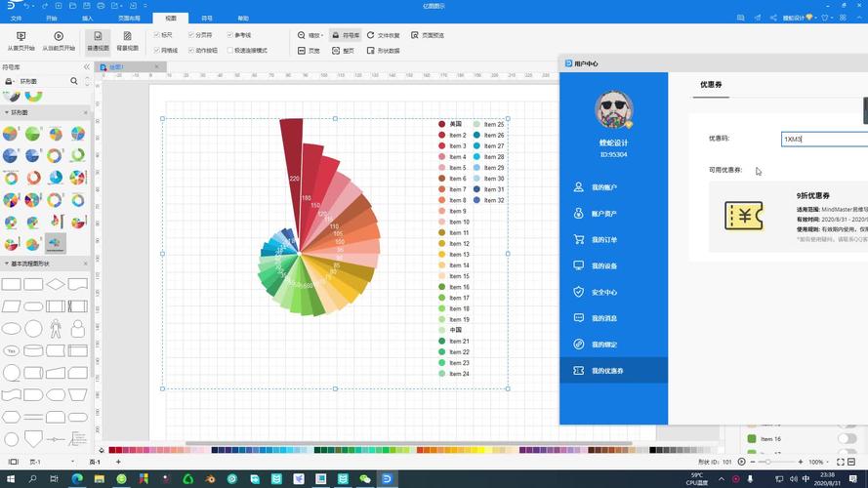This screenshot has height=488, width=868.
Task: Pick the first dark red palette swatch
Action: click(x=112, y=450)
